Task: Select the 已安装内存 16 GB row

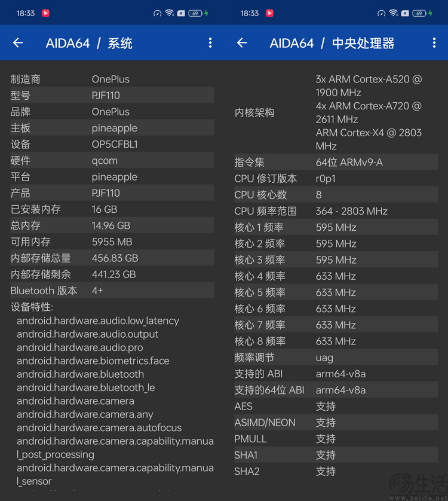Action: coord(112,209)
